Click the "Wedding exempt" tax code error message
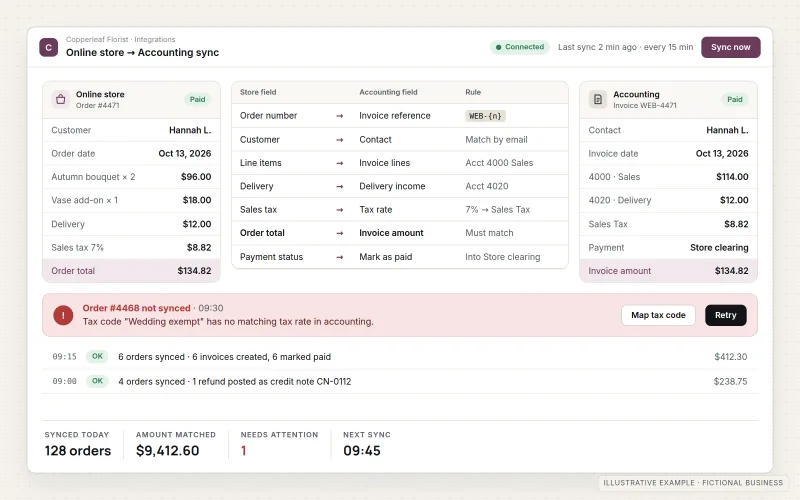The height and width of the screenshot is (500, 800). pos(228,322)
